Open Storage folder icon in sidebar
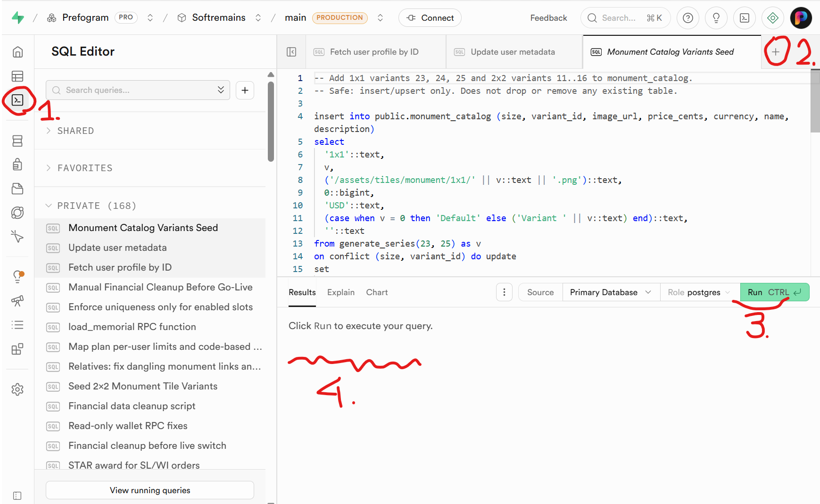The image size is (820, 504). tap(17, 189)
